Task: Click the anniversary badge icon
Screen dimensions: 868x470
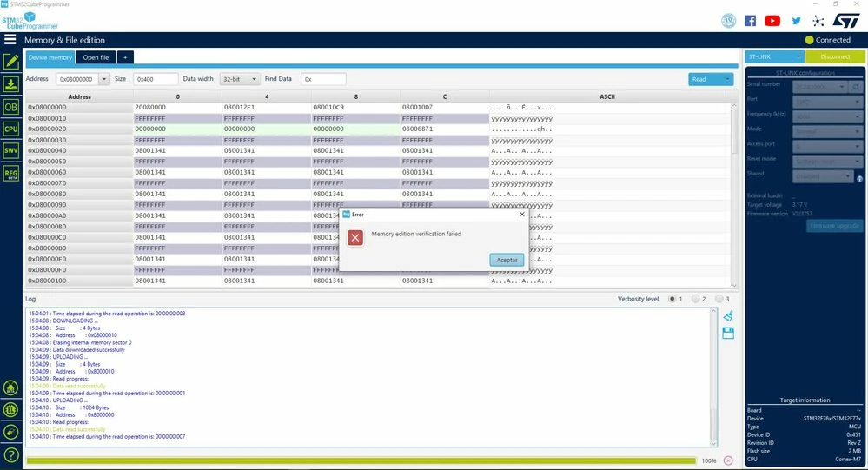Action: coord(728,21)
